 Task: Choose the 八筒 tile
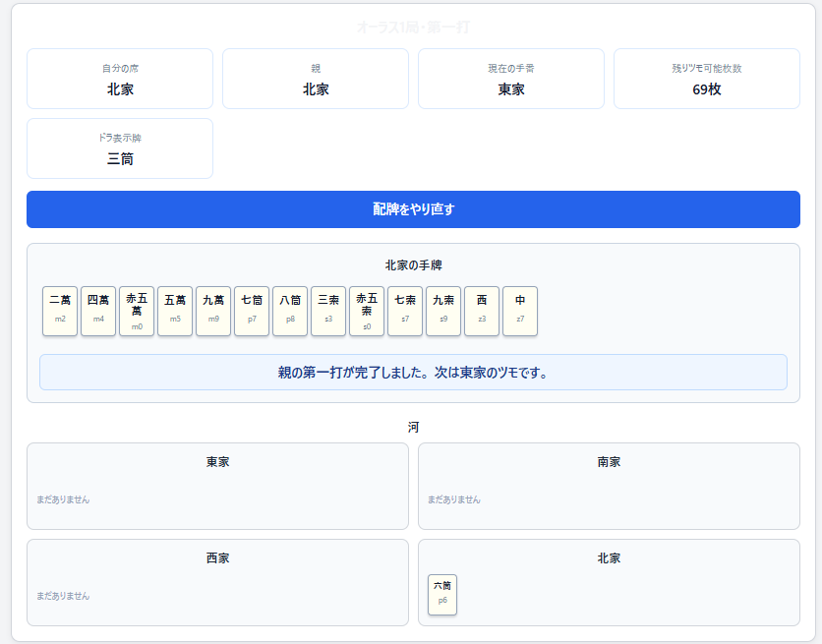coord(290,311)
